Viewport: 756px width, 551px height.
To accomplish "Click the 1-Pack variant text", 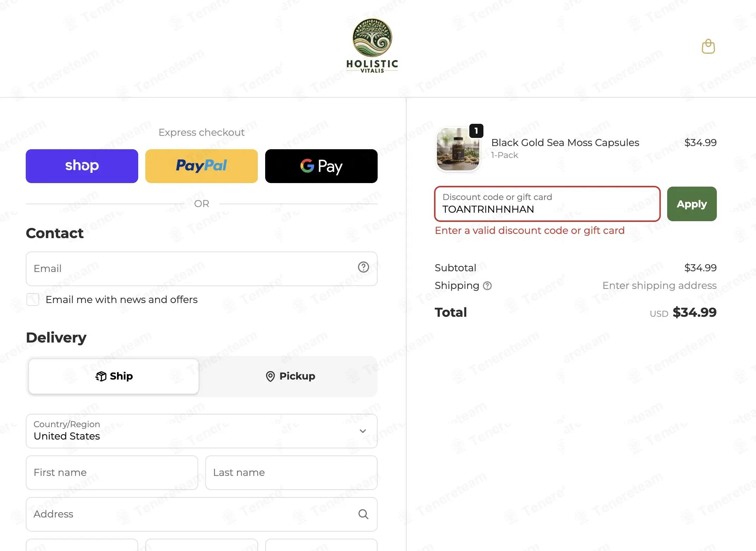I will [504, 155].
